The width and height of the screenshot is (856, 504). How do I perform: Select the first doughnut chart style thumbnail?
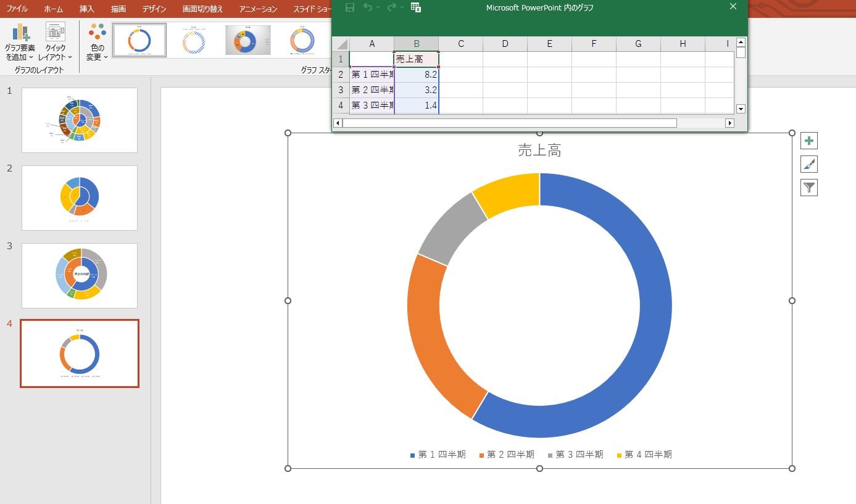tap(139, 40)
